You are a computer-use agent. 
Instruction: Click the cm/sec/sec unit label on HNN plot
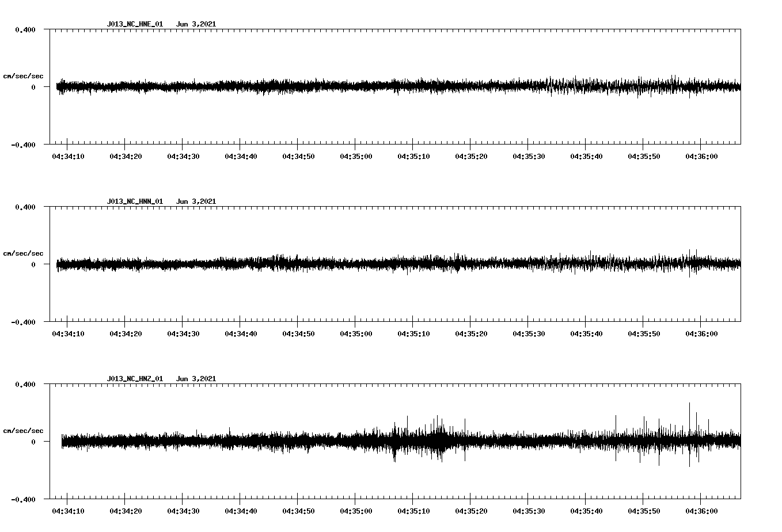point(23,253)
